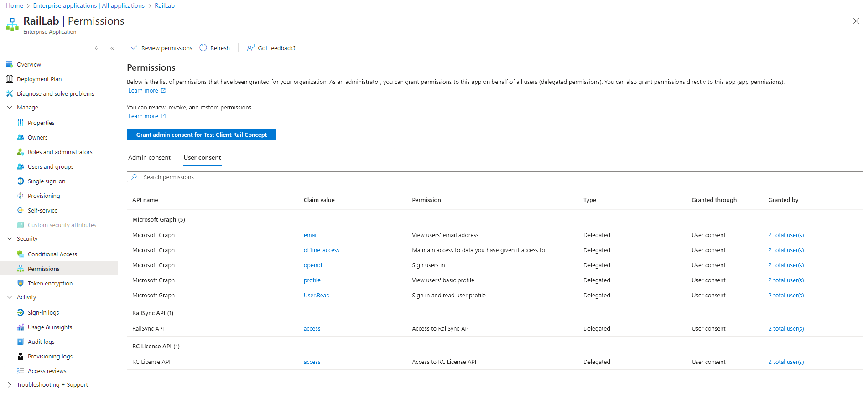Click the Diagnose and solve problems icon

10,93
